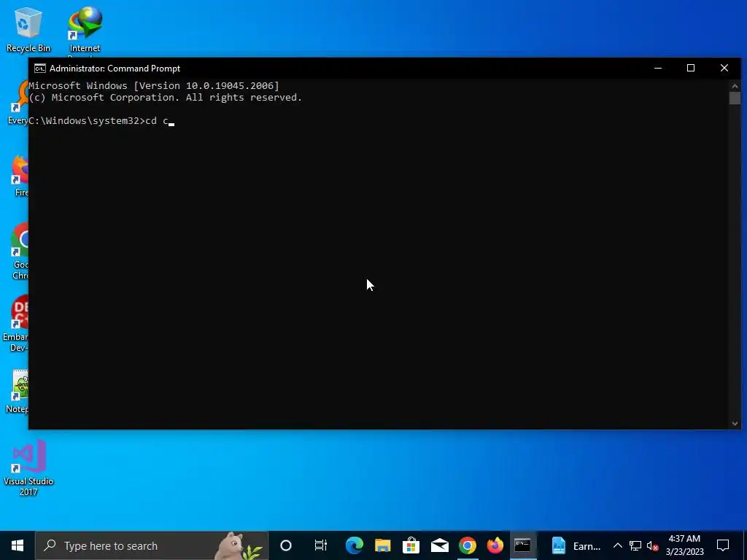The height and width of the screenshot is (560, 747).
Task: Close the Administrator: Command Prompt window
Action: coord(724,68)
